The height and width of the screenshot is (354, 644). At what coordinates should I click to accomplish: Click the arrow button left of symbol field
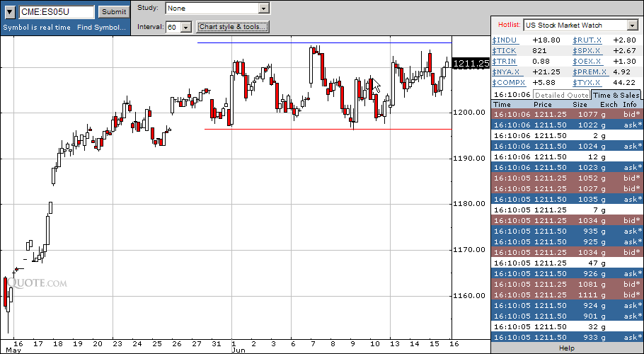(10, 12)
